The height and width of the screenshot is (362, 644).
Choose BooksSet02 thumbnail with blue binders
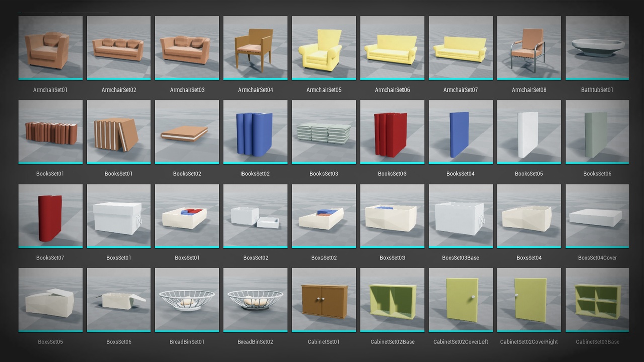(x=256, y=132)
